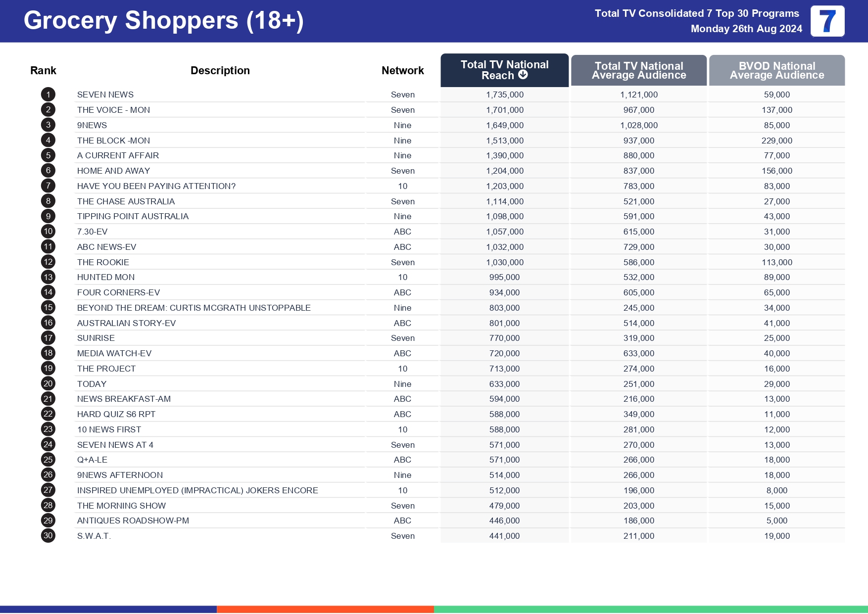Select the rank 12 circle badge

click(48, 262)
